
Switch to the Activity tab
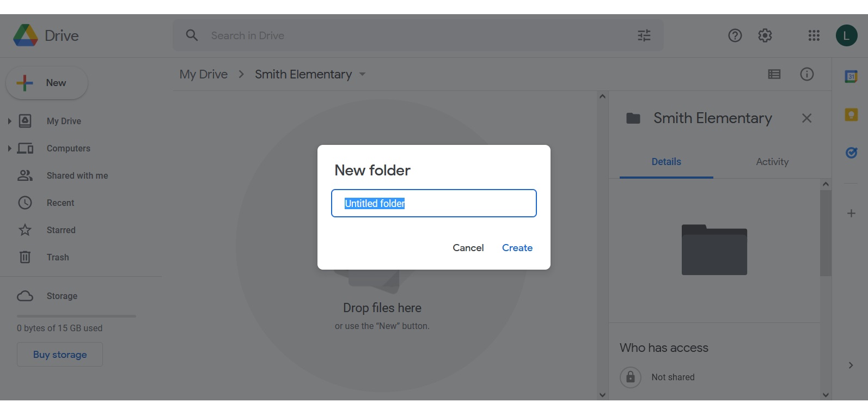[772, 162]
